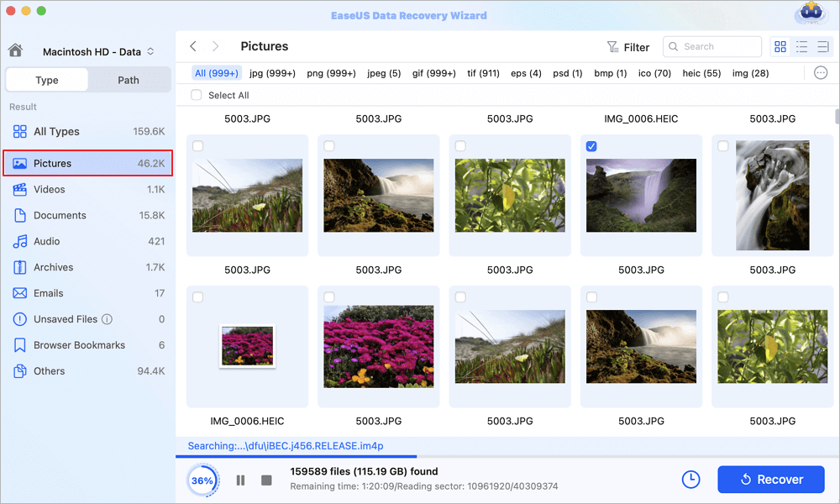This screenshot has width=840, height=504.
Task: Switch to list view
Action: [x=801, y=46]
